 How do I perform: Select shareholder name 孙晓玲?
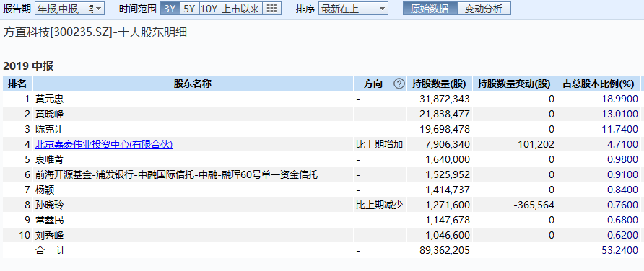click(50, 205)
